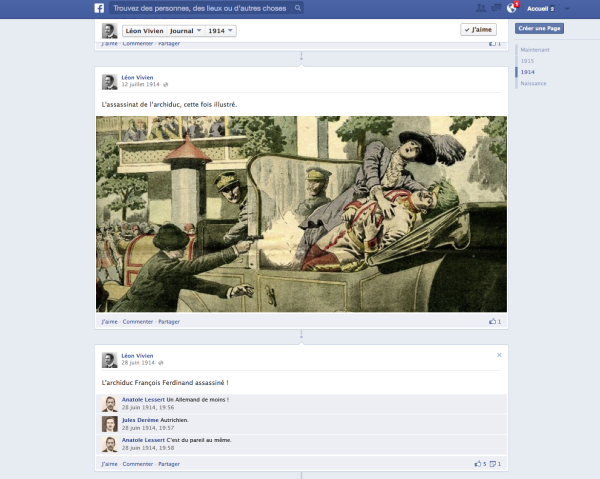Click the 5 likes thumbs-up icon
Viewport: 600px width, 479px height.
(478, 464)
